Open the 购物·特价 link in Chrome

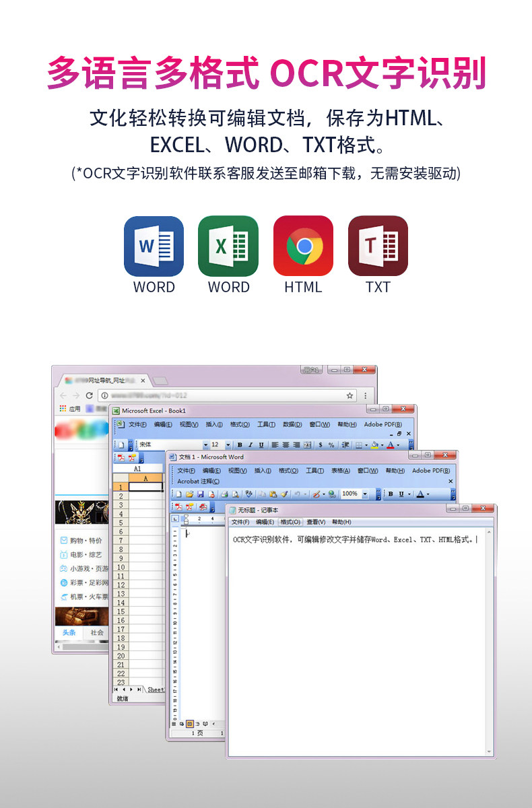click(x=86, y=540)
